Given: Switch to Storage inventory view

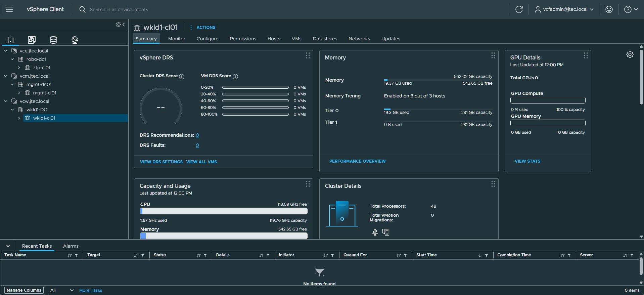Looking at the screenshot, I should (x=53, y=40).
